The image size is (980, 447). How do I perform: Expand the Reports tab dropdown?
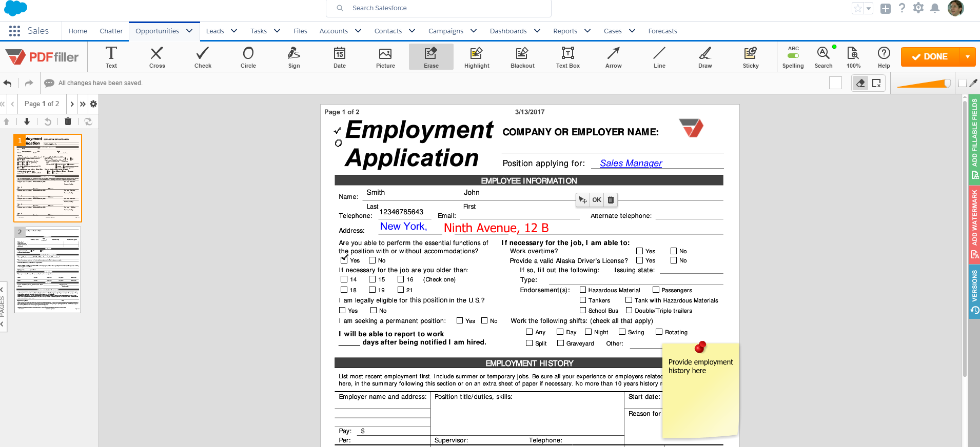[587, 31]
